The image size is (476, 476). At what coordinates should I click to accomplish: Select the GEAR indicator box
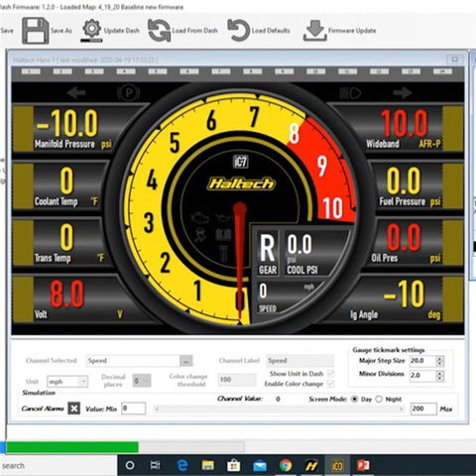coord(268,253)
